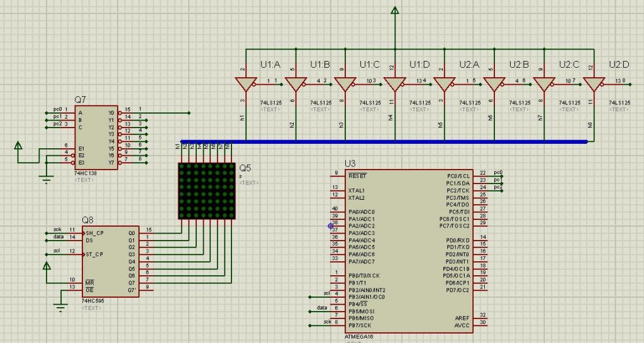Click the ST_CP pin name on Q8
This screenshot has width=644, height=343.
(x=94, y=254)
